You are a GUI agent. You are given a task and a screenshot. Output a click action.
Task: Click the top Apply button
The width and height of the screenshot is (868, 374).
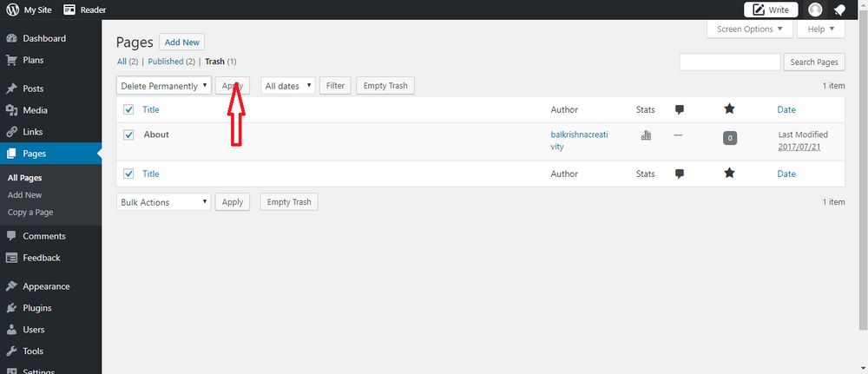[x=233, y=86]
